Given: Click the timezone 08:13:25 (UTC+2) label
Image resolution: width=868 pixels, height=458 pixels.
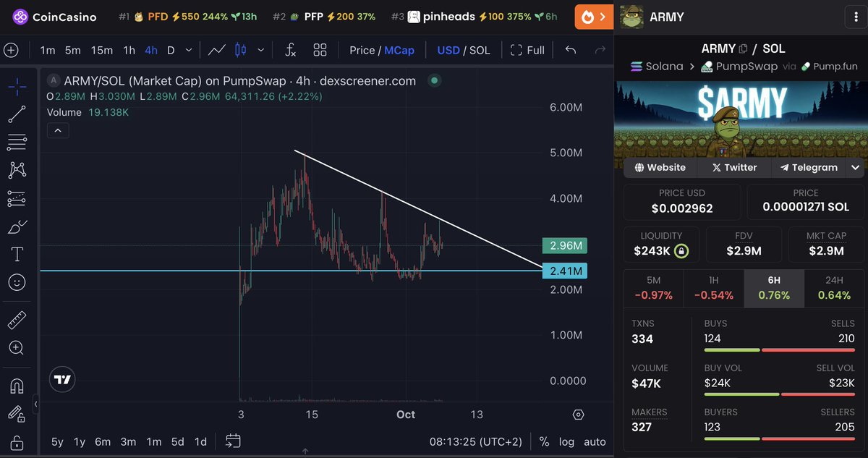Looking at the screenshot, I should pyautogui.click(x=475, y=441).
